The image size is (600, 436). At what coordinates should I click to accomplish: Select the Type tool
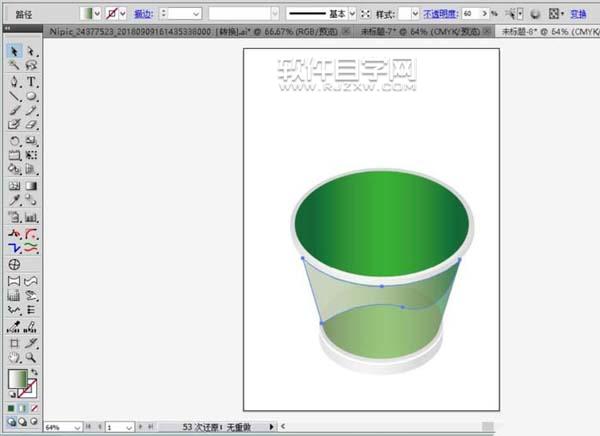pyautogui.click(x=31, y=82)
